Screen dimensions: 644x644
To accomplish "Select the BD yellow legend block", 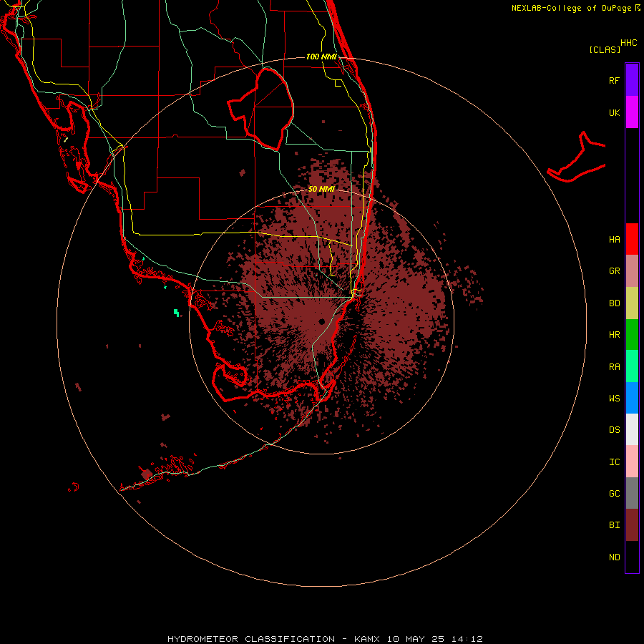I will tap(632, 303).
